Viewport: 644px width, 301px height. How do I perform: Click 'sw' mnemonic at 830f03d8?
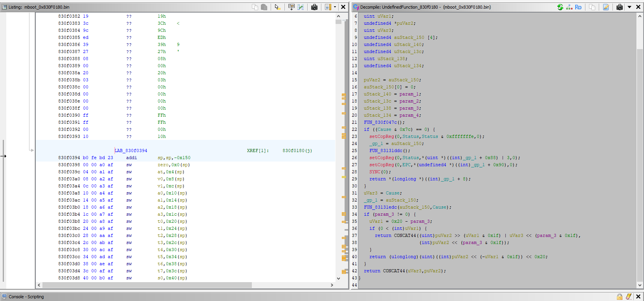tap(129, 278)
